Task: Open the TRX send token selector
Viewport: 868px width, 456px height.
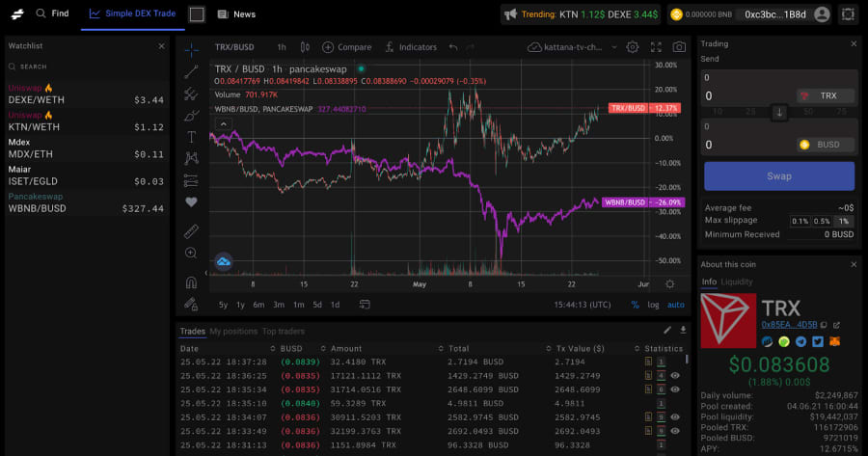Action: pos(826,95)
